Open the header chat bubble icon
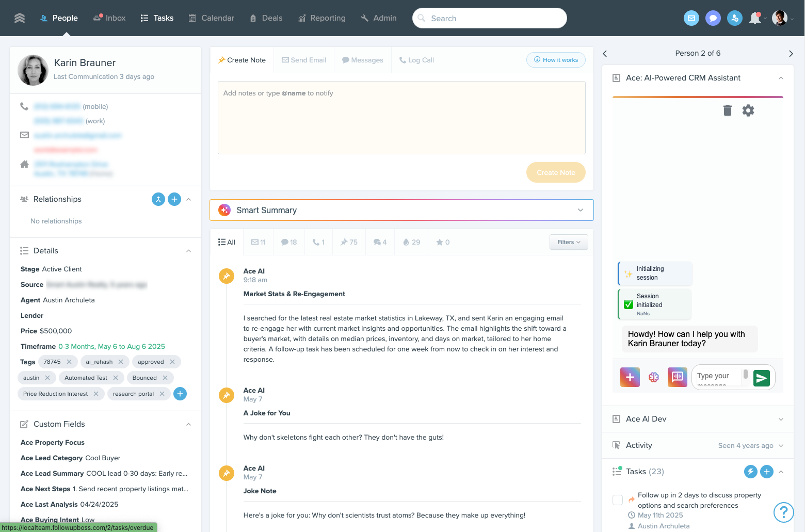The image size is (805, 532). pos(713,18)
